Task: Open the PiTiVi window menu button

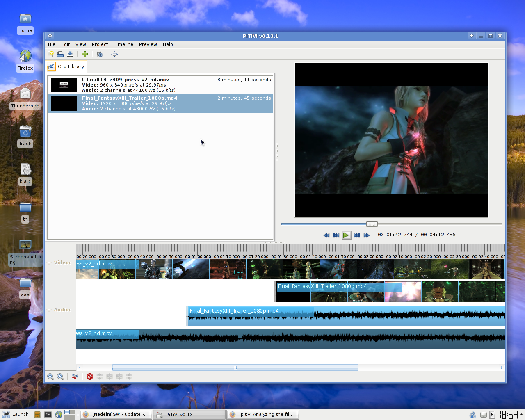Action: 50,36
